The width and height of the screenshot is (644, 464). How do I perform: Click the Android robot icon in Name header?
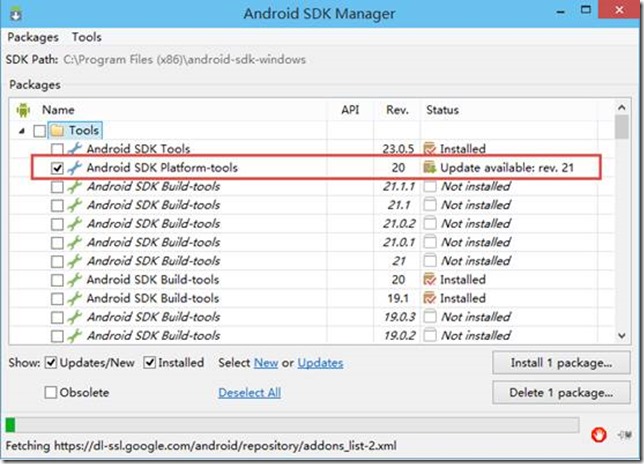point(24,110)
